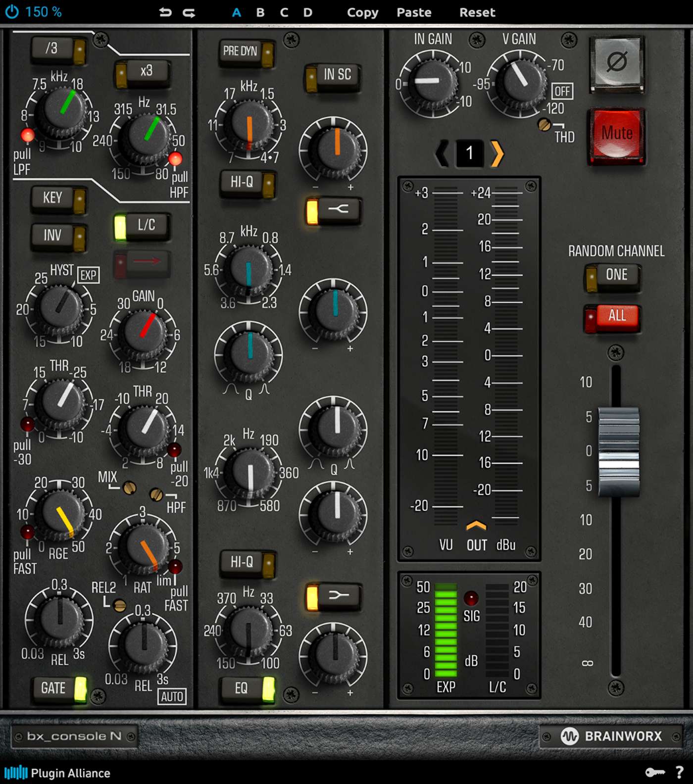Click the Brainworx logo
This screenshot has width=693, height=784.
tap(611, 736)
